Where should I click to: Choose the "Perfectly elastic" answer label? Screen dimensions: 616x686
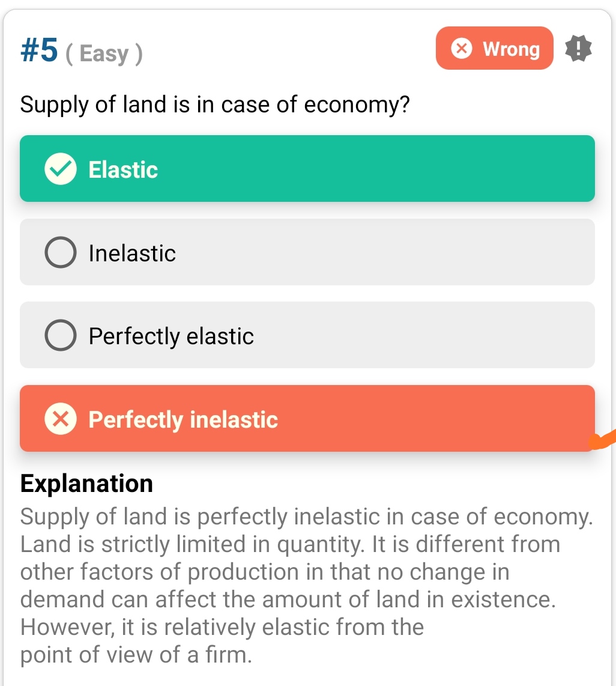coord(171,336)
